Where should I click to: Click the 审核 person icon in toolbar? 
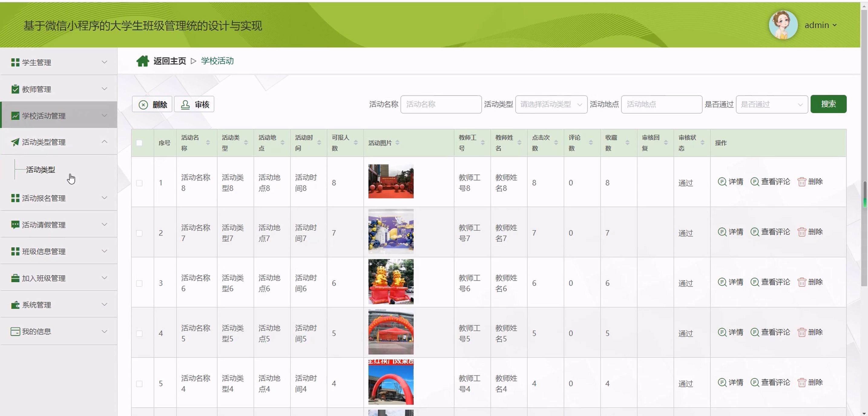point(185,104)
